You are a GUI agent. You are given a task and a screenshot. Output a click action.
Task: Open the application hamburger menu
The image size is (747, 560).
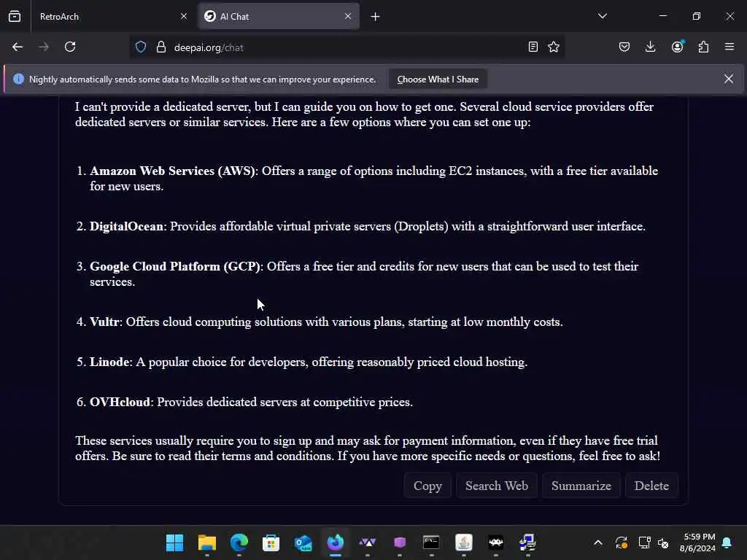pyautogui.click(x=729, y=47)
